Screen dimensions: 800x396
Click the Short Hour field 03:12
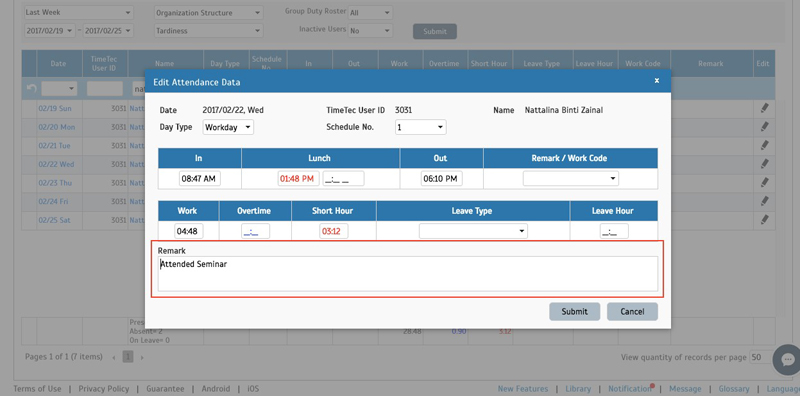pos(334,231)
